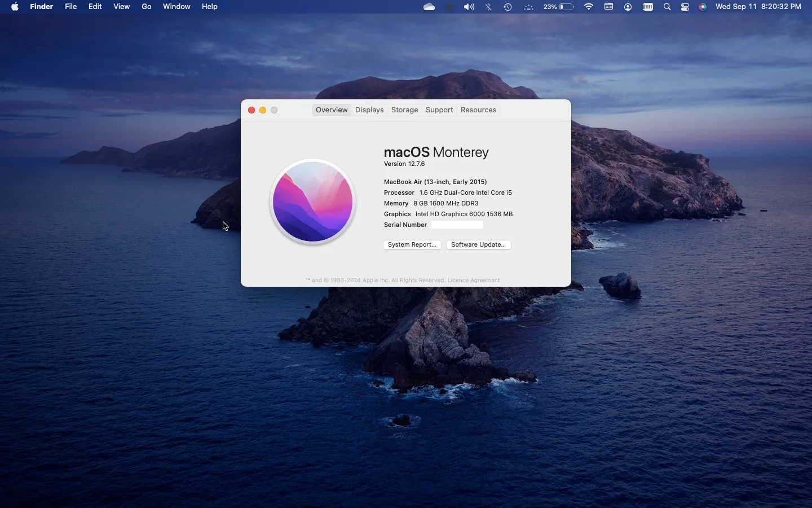Switch to the Displays tab
Viewport: 812px width, 508px height.
(x=370, y=110)
